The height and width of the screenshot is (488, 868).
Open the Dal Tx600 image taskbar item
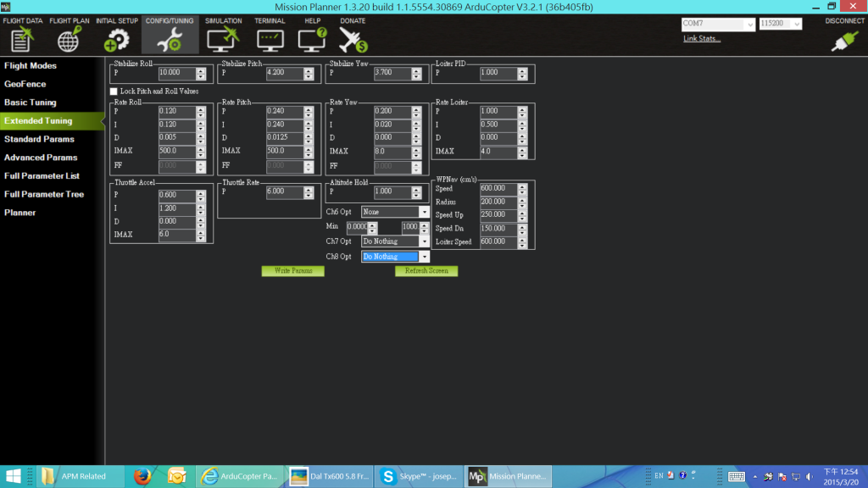330,476
